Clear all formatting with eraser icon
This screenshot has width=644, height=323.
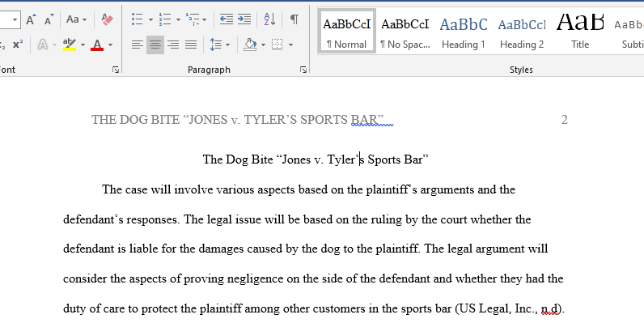pyautogui.click(x=107, y=19)
